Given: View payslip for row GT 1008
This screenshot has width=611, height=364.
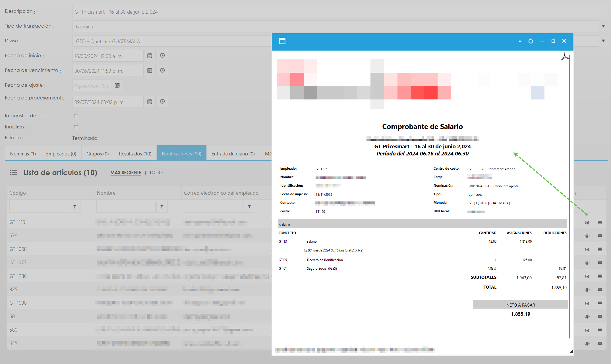Looking at the screenshot, I should coord(587,249).
